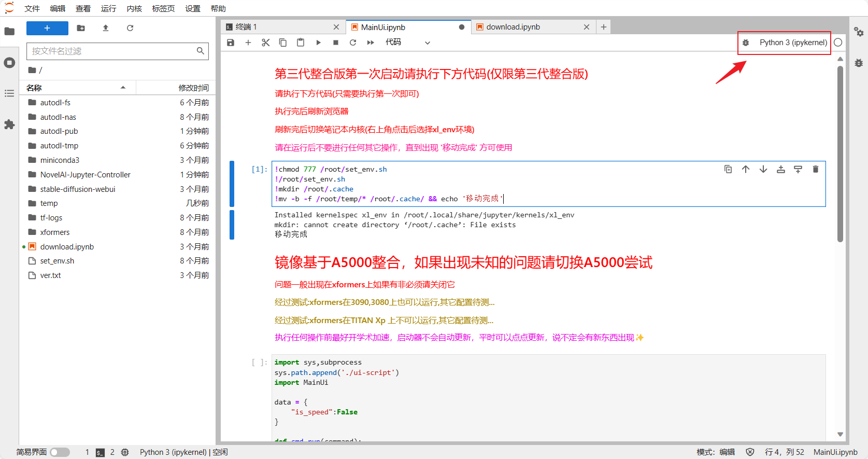The width and height of the screenshot is (868, 459).
Task: Focus the filename filter search field
Action: click(117, 51)
